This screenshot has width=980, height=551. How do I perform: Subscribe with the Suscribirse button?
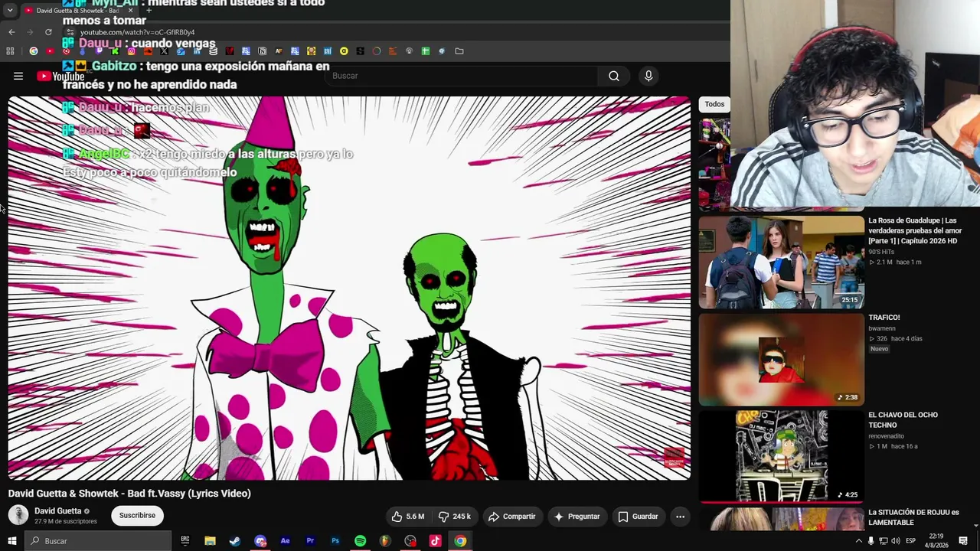[137, 516]
